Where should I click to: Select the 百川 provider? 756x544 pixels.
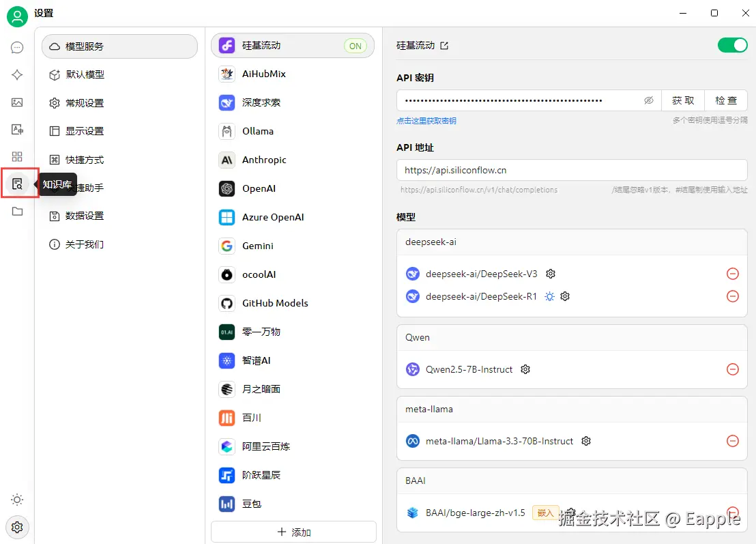click(x=293, y=418)
